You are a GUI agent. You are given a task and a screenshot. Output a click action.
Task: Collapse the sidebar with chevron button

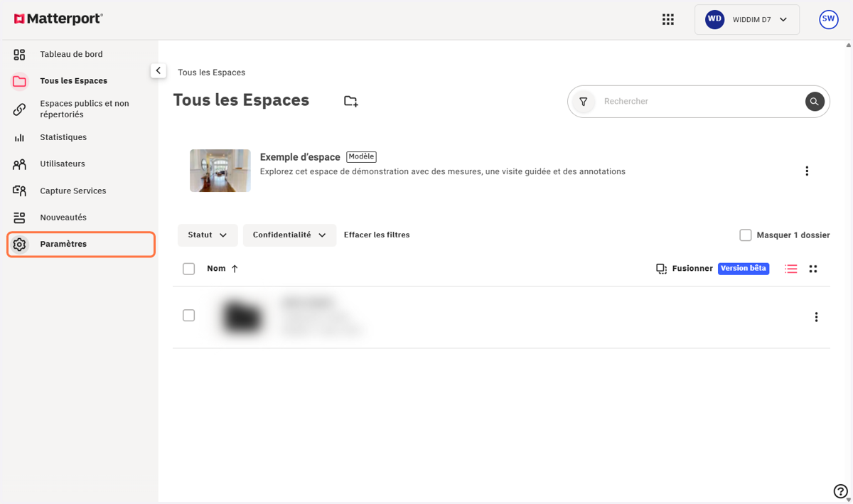click(x=159, y=70)
